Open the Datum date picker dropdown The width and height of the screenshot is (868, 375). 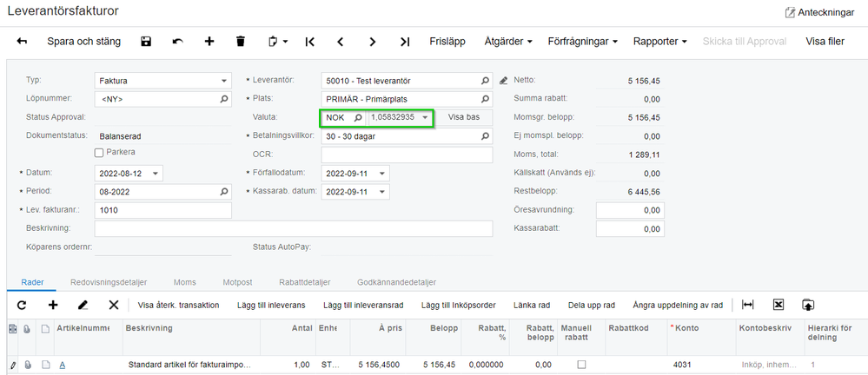[x=155, y=173]
